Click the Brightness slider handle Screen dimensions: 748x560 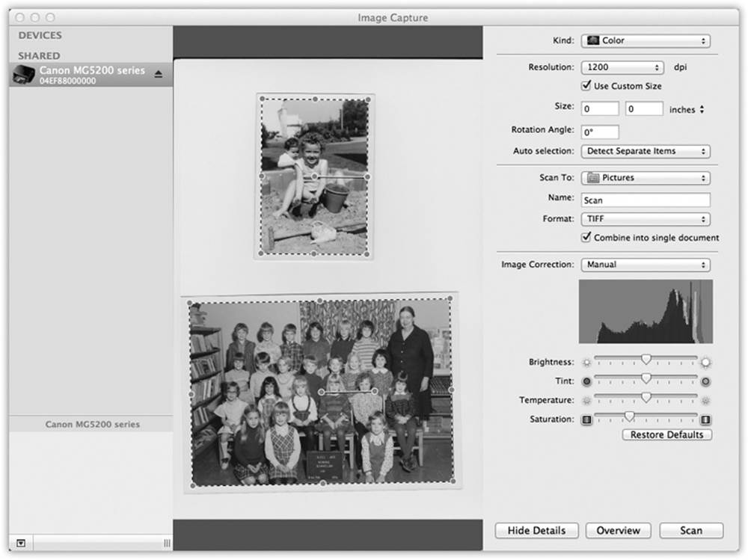pos(646,359)
